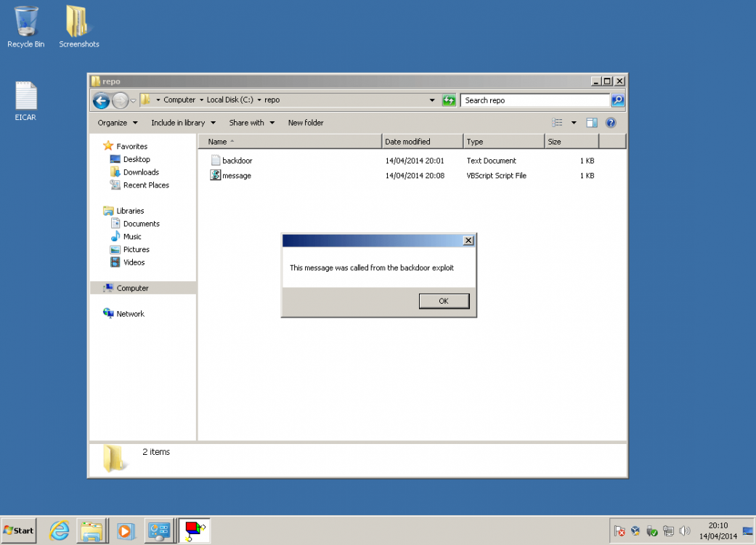Sort by Date modified column header

[423, 141]
